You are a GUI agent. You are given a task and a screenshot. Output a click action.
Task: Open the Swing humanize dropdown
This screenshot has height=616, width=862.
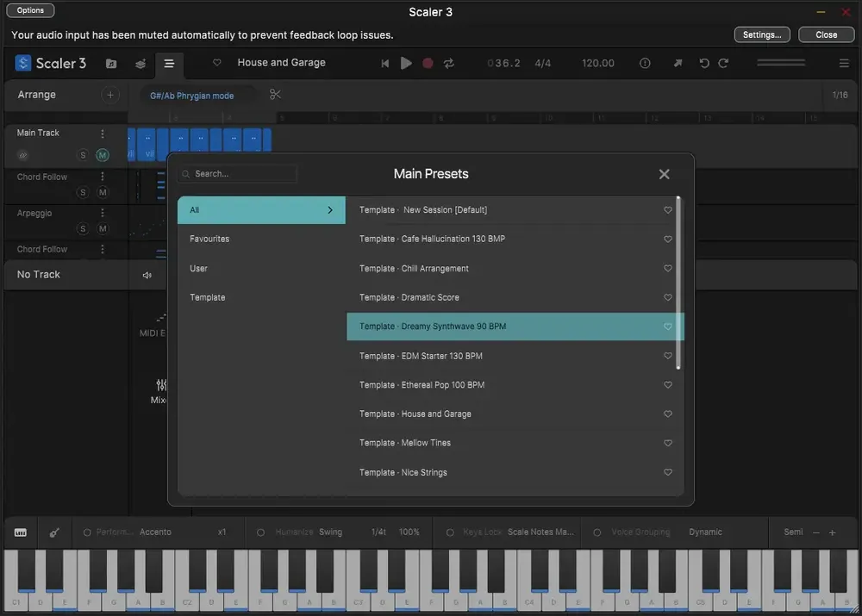tap(330, 532)
